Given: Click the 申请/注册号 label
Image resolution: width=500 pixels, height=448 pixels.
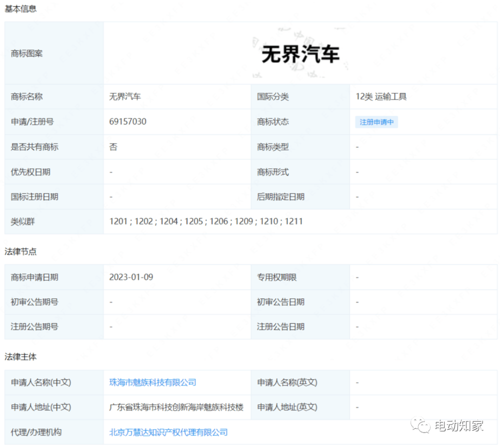Looking at the screenshot, I should [32, 121].
